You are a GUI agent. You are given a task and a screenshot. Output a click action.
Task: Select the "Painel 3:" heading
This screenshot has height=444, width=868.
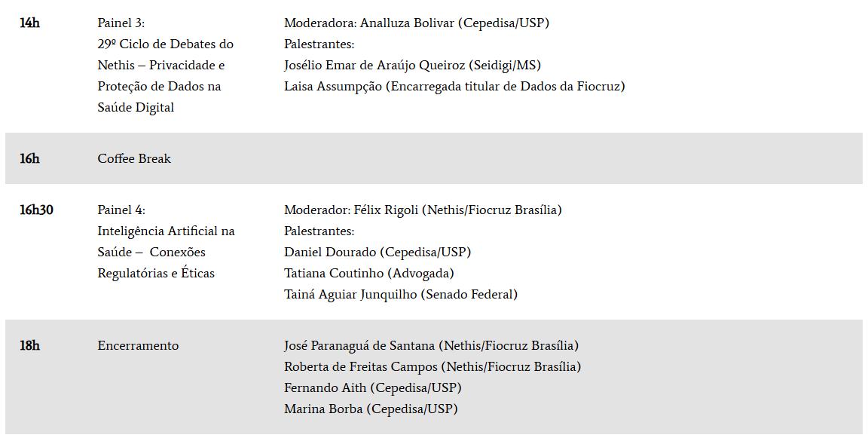coord(121,23)
